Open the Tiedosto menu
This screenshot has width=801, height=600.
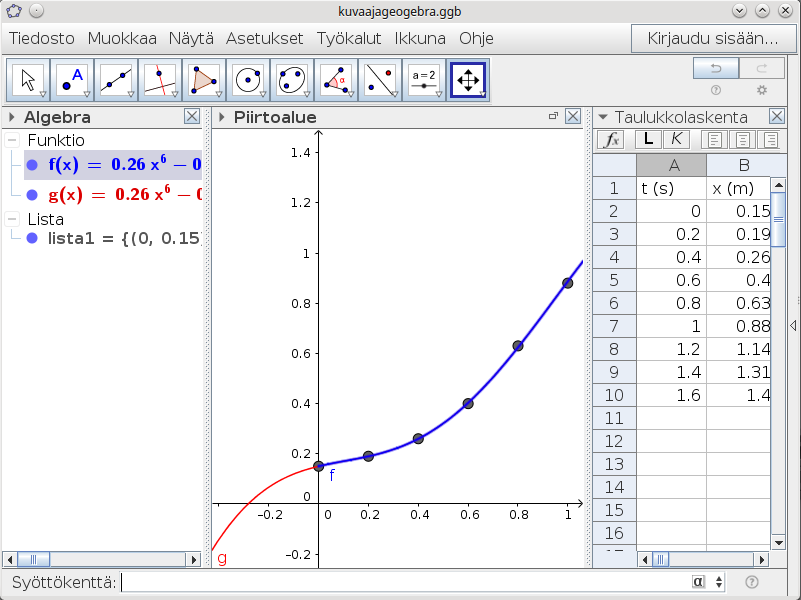[42, 39]
